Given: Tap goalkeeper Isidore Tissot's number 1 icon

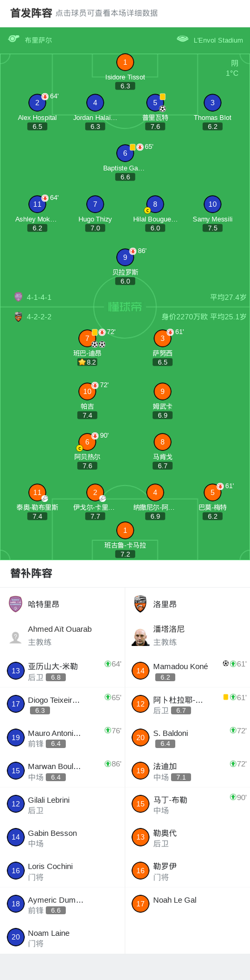Looking at the screenshot, I should click(125, 62).
